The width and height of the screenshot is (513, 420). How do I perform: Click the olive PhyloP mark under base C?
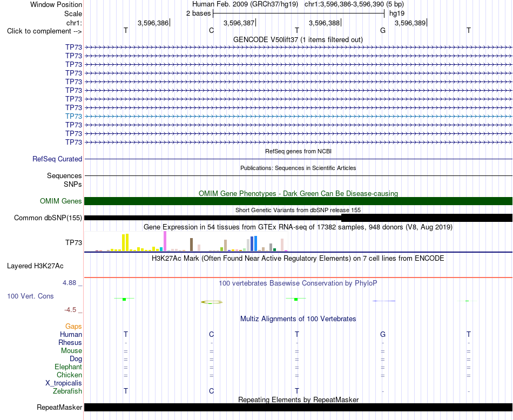(x=211, y=302)
